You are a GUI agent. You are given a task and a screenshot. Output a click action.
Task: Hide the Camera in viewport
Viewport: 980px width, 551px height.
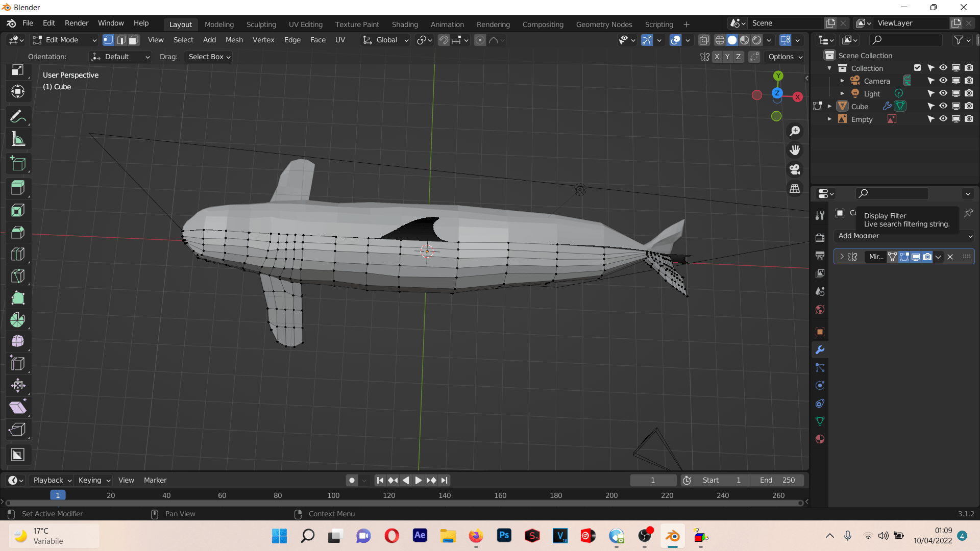pyautogui.click(x=943, y=81)
